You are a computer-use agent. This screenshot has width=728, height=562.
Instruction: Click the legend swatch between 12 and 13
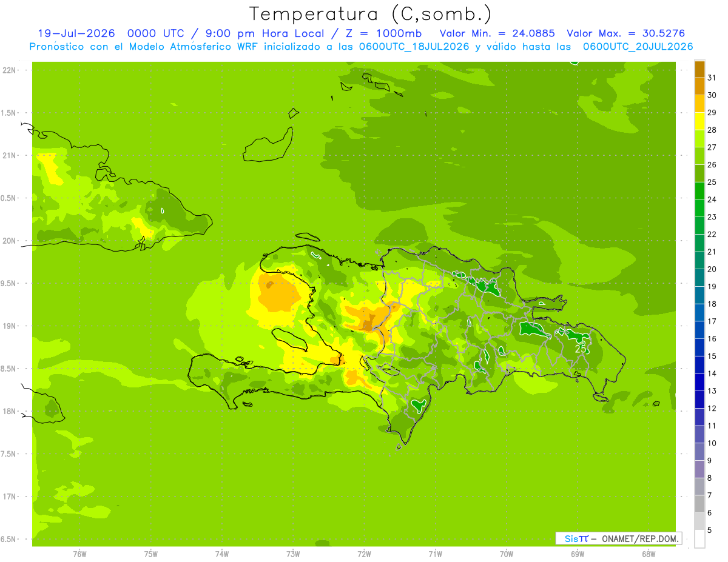pyautogui.click(x=699, y=400)
